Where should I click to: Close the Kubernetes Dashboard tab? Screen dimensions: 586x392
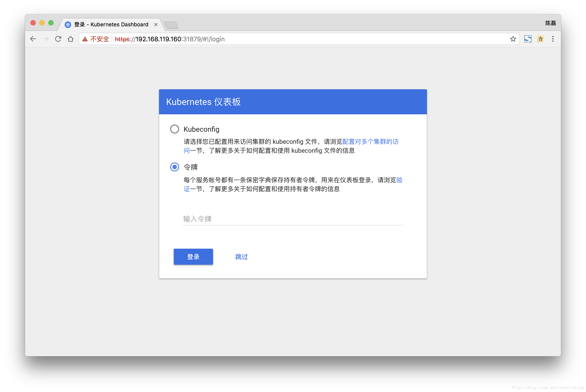(156, 25)
